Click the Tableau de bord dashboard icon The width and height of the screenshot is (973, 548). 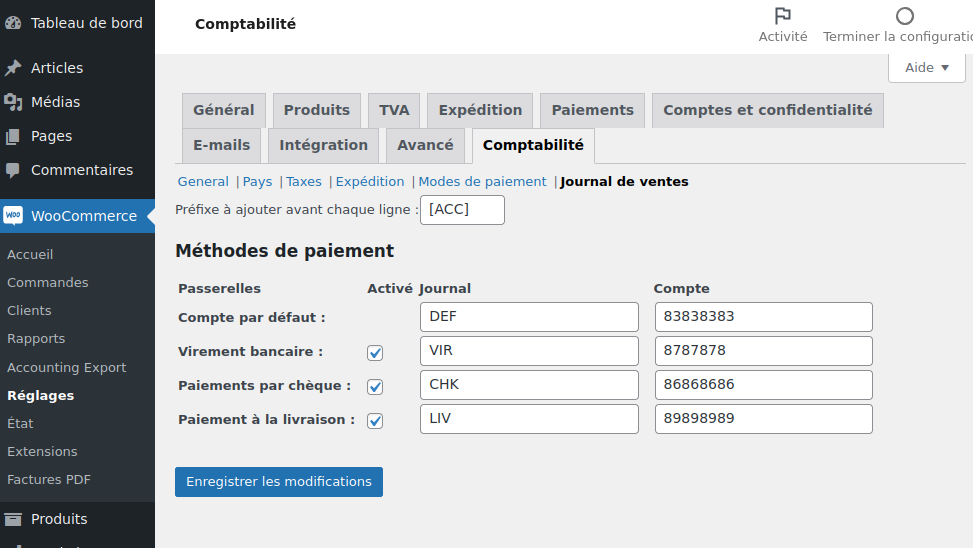(x=13, y=23)
